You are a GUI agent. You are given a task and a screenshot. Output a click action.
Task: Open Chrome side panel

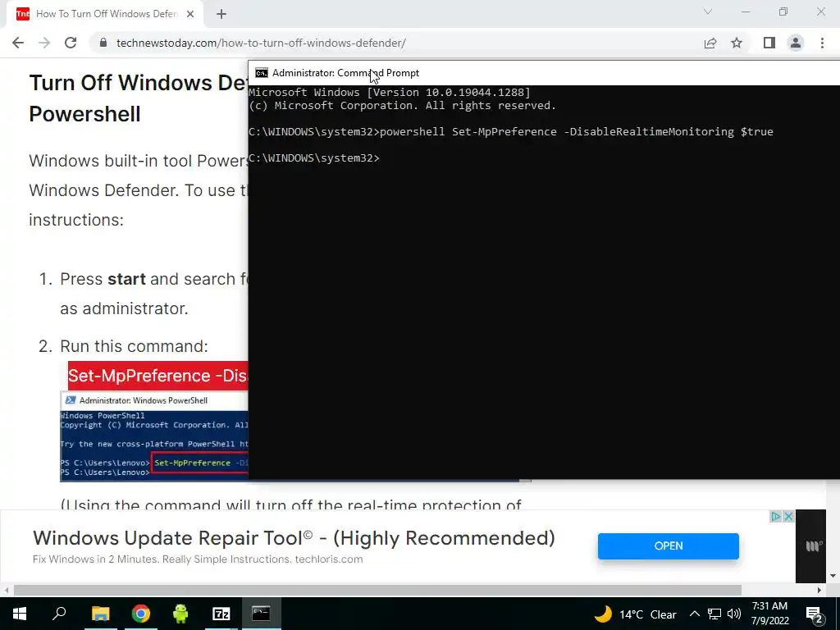(769, 43)
